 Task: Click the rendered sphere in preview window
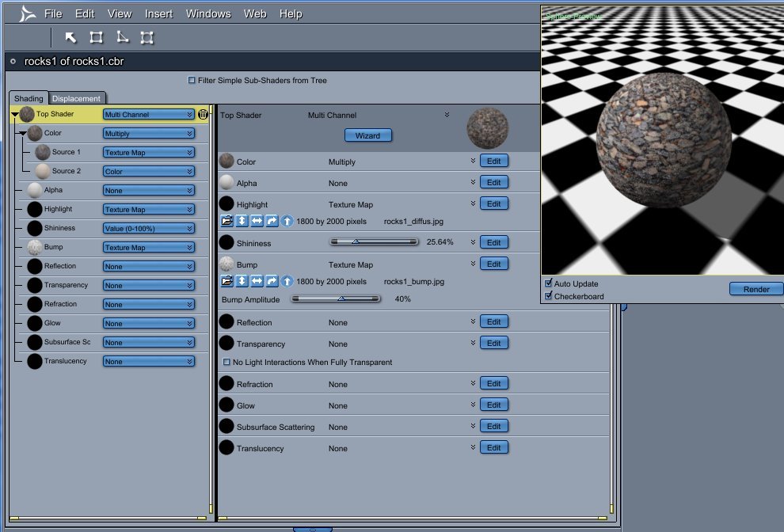coord(663,139)
